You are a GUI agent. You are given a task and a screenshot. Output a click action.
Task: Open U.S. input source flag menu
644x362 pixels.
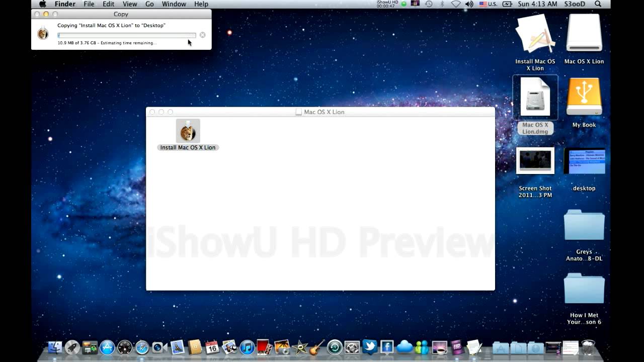pos(488,4)
